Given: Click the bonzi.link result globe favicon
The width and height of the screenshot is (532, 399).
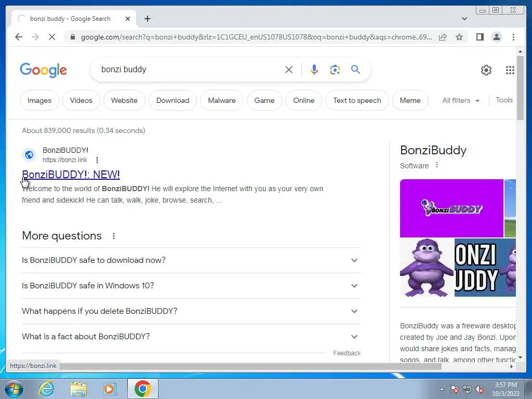Looking at the screenshot, I should click(29, 155).
